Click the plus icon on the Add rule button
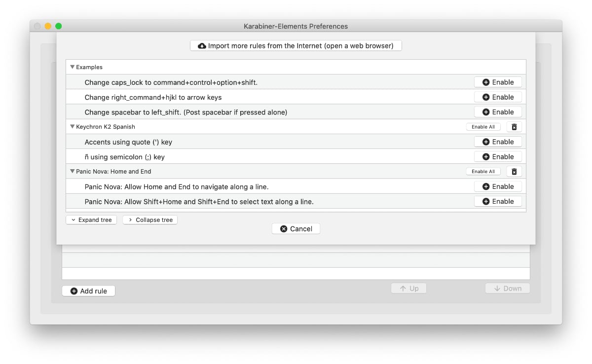 pyautogui.click(x=74, y=291)
